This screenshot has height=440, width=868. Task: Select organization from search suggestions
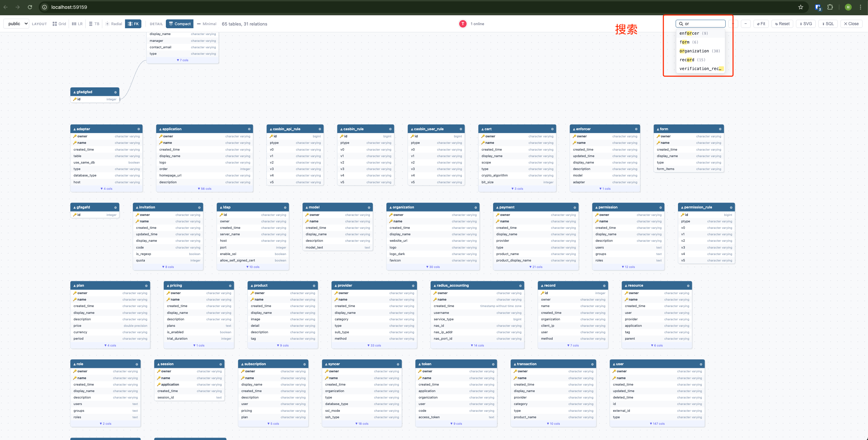point(694,51)
